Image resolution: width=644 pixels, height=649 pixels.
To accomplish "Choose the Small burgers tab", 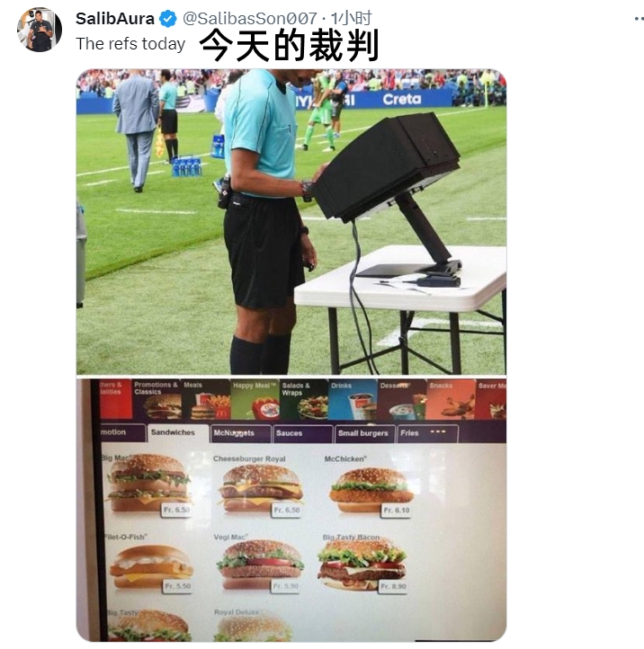I will 365,434.
